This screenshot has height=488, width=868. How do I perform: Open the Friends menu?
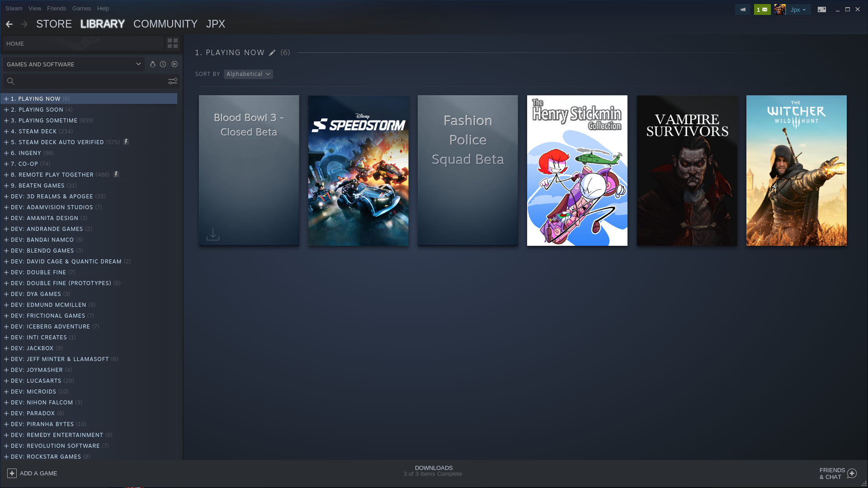[56, 8]
